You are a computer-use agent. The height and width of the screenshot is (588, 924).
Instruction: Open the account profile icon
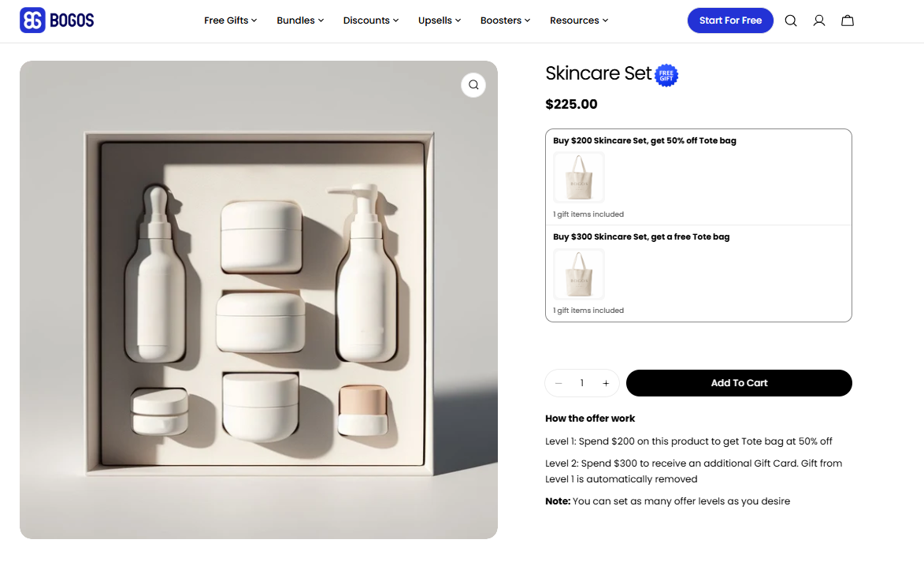(819, 20)
